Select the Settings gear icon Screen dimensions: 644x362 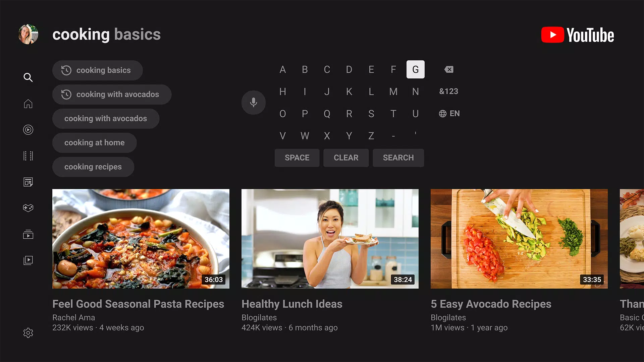28,333
